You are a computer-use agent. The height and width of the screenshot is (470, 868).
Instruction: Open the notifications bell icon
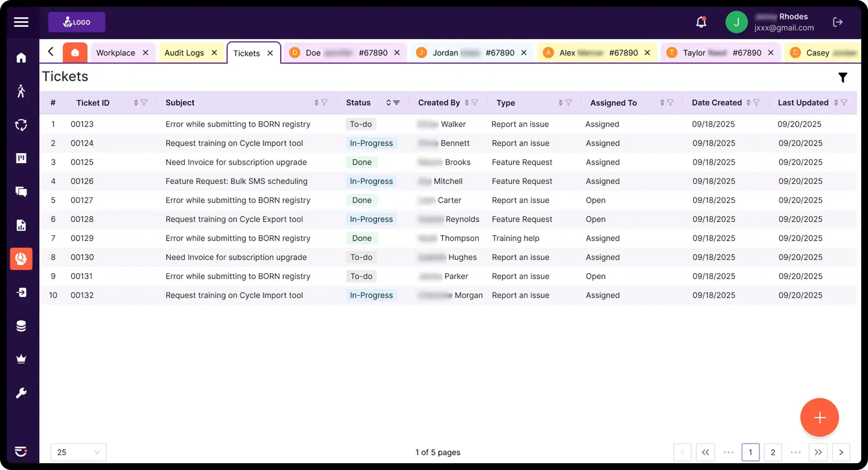coord(701,22)
